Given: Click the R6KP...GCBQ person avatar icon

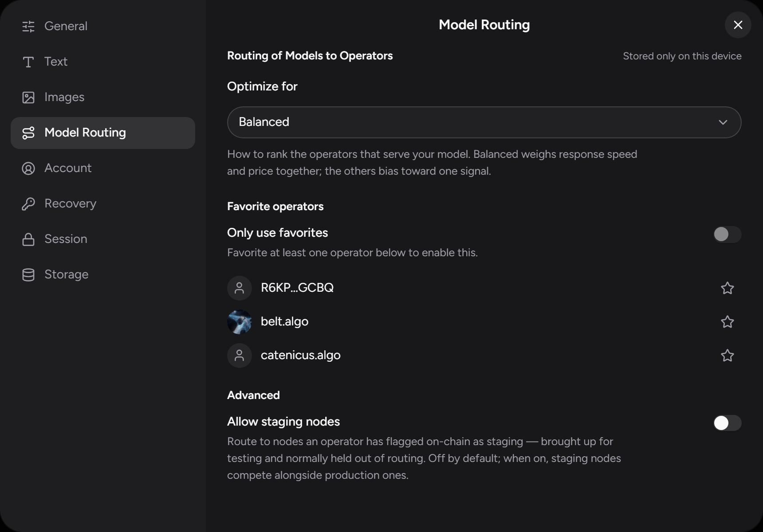Looking at the screenshot, I should (x=240, y=288).
